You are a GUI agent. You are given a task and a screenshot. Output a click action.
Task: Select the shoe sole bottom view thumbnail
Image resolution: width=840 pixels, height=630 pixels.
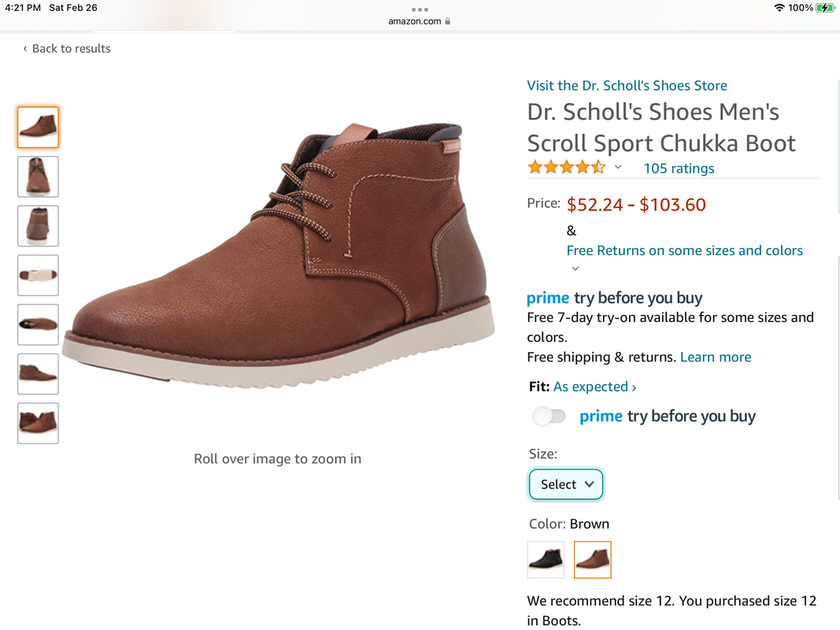[x=38, y=276]
